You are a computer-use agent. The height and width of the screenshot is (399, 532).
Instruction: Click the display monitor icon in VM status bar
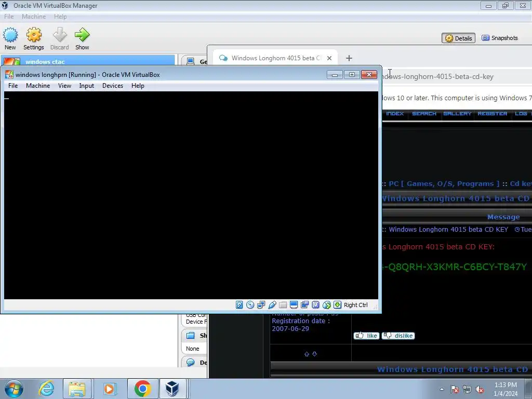click(294, 304)
